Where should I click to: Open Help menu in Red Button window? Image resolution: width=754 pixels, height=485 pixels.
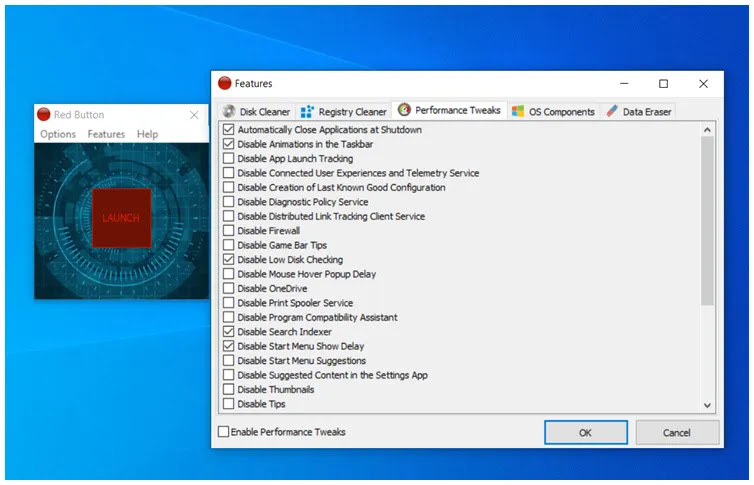click(x=147, y=134)
